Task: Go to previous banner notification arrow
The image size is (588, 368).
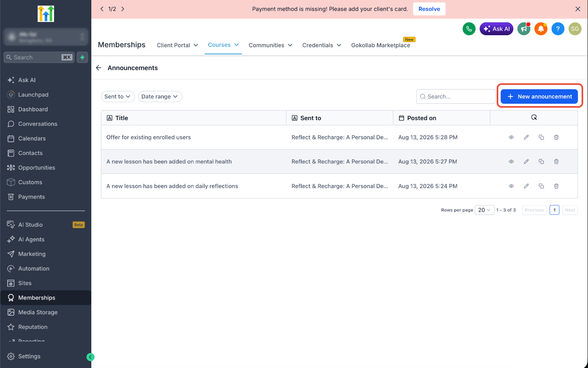Action: tap(102, 9)
